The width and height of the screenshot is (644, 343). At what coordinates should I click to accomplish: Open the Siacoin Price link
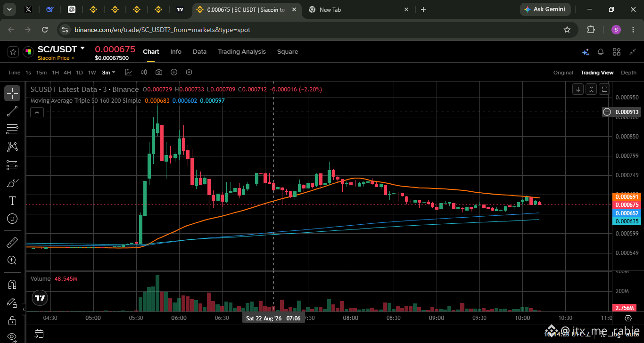point(56,58)
